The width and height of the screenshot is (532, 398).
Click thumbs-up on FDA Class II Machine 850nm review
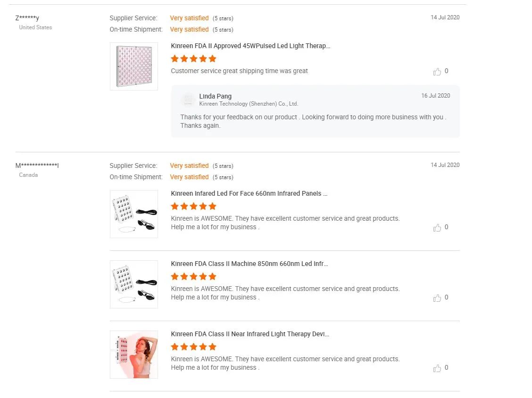[x=437, y=298]
